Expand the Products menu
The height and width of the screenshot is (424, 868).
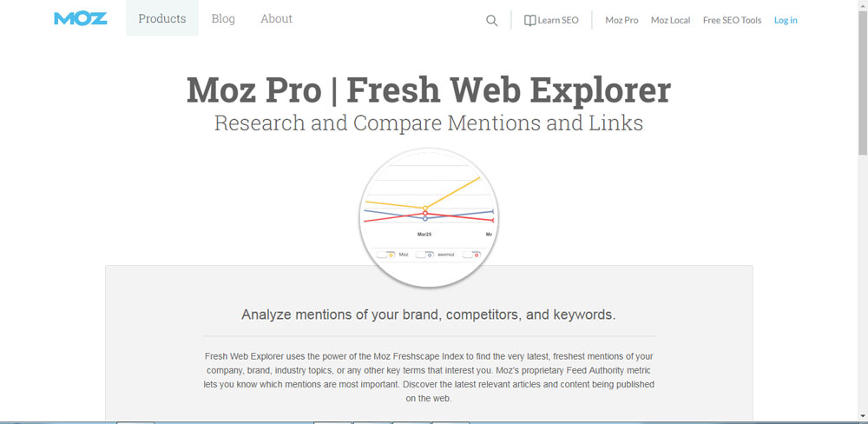coord(162,19)
